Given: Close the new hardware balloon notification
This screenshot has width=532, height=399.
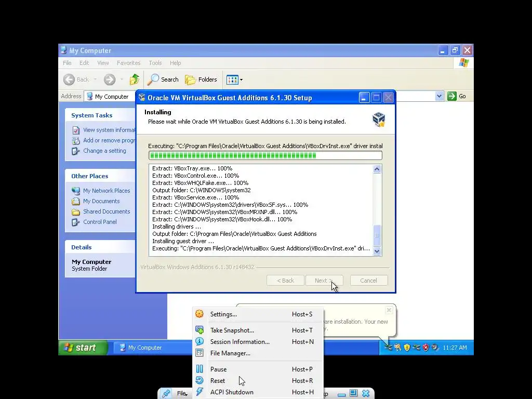Looking at the screenshot, I should (x=389, y=310).
